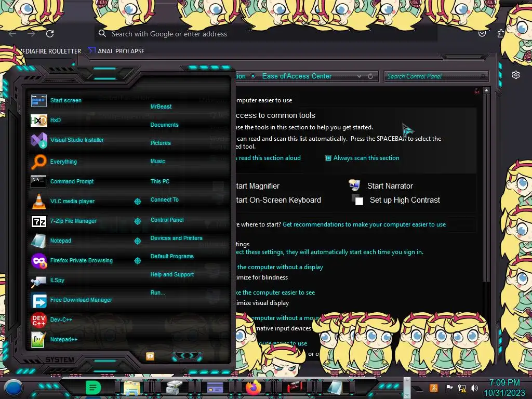The height and width of the screenshot is (399, 532).
Task: Expand the VLC media player jump list arrow
Action: click(x=137, y=202)
